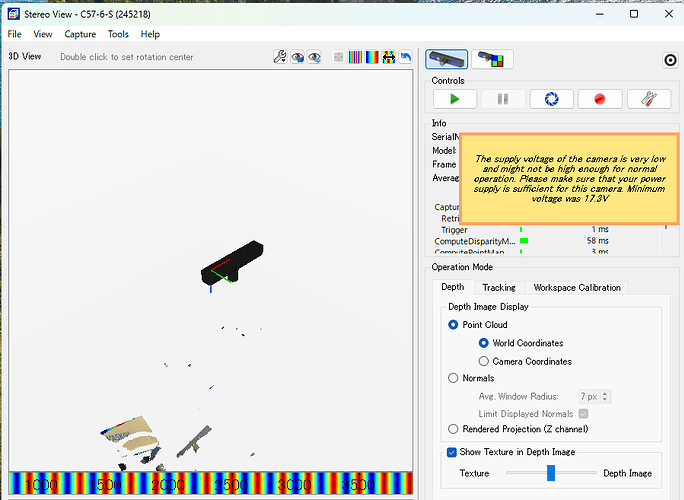684x500 pixels.
Task: Open the 3D view wrench settings dropdown
Action: click(x=280, y=57)
